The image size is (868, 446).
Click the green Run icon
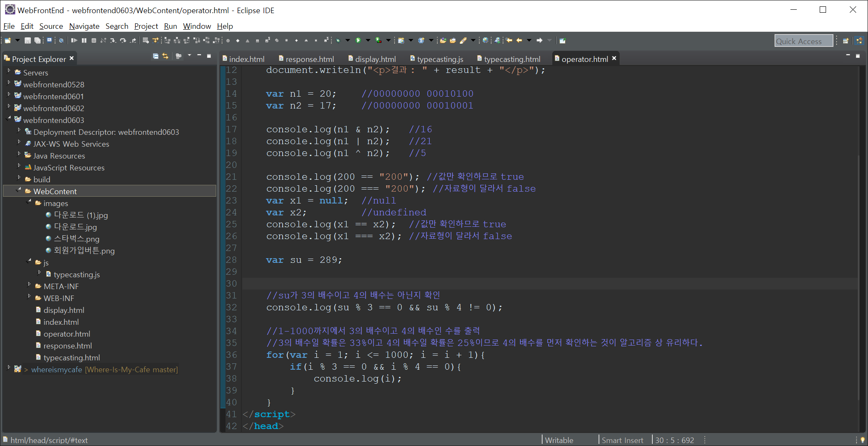(358, 41)
